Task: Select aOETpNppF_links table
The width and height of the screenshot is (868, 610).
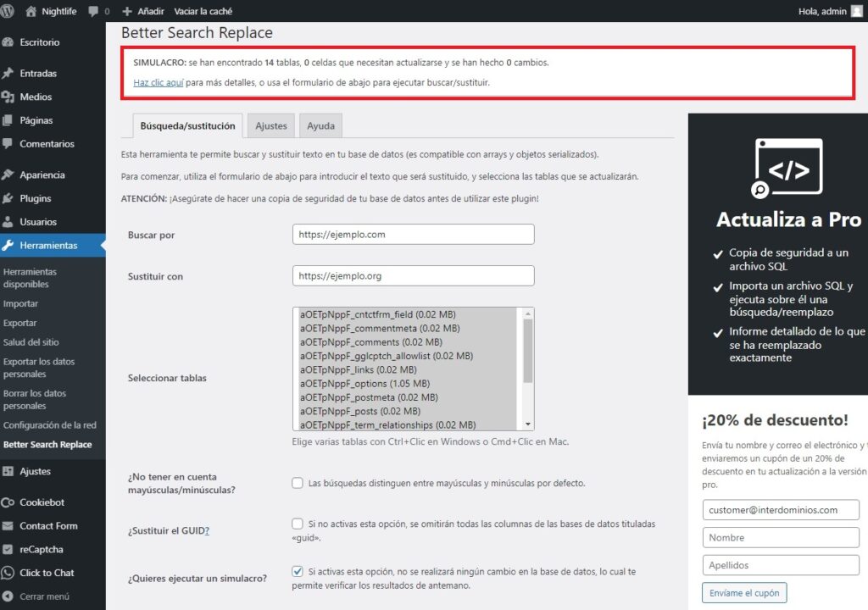Action: click(x=408, y=369)
